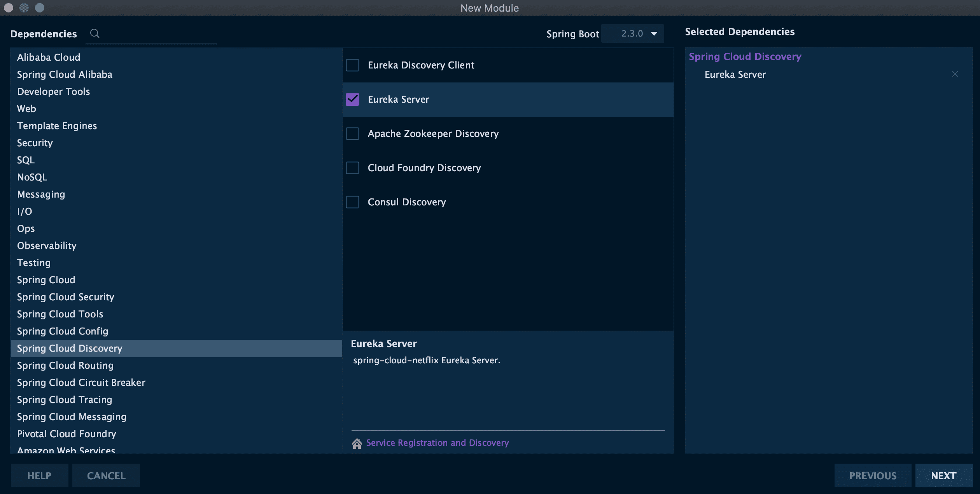Screen dimensions: 980x494
Task: Uncheck the Eureka Server checkbox
Action: (x=352, y=99)
